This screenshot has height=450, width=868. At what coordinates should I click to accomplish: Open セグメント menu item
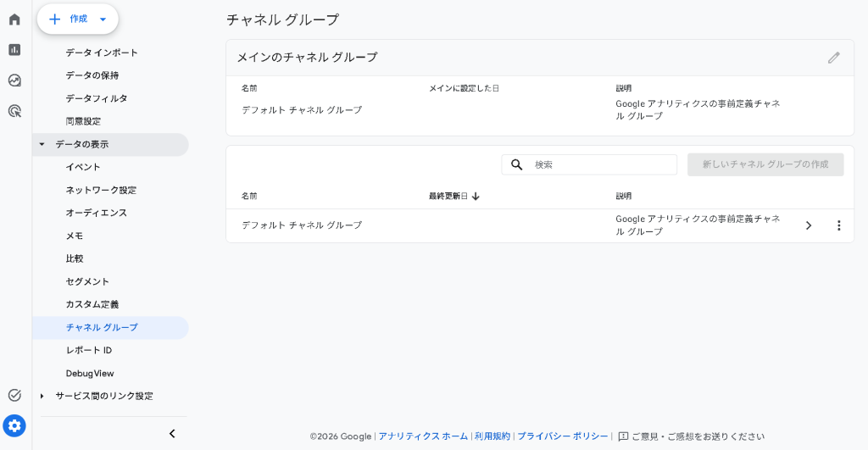[87, 281]
